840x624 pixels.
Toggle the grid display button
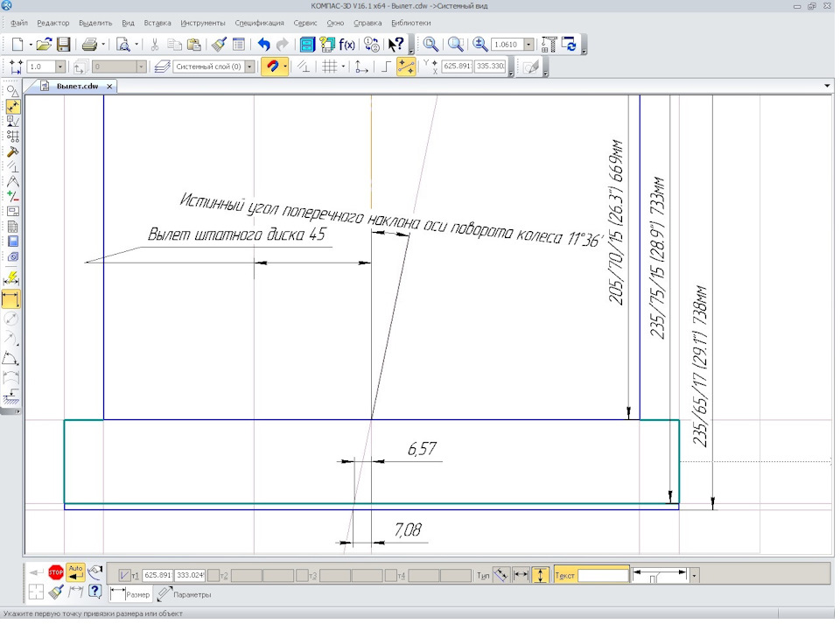click(330, 67)
